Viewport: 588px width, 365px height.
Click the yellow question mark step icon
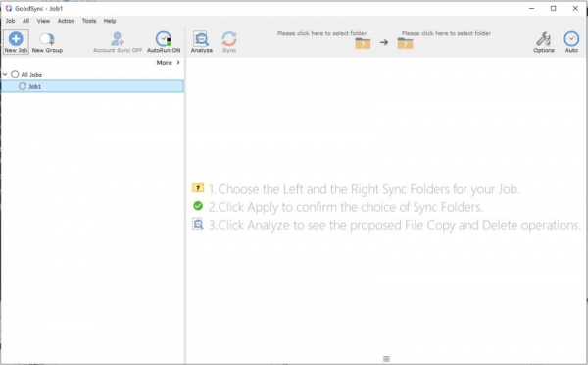[x=198, y=187]
